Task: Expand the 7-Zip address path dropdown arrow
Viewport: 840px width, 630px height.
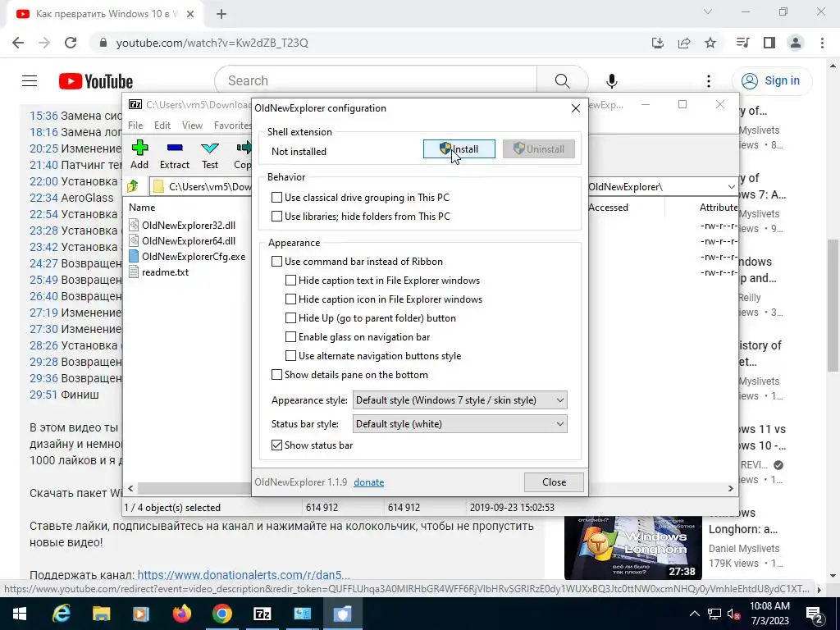Action: 731,187
